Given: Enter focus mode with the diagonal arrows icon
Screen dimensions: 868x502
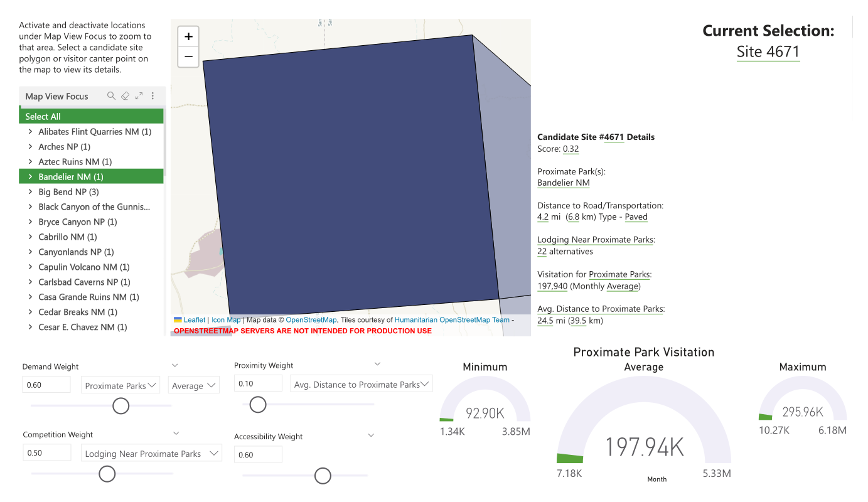Looking at the screenshot, I should tap(139, 96).
